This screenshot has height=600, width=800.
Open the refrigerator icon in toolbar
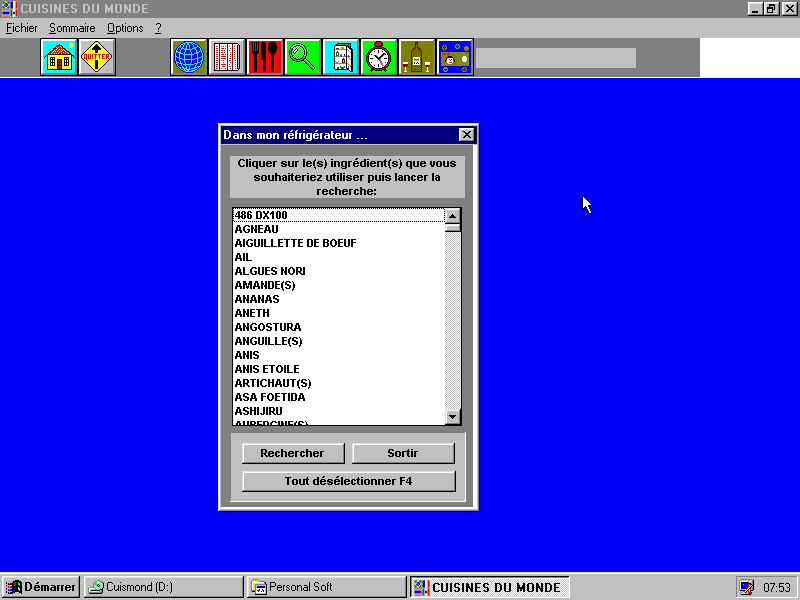coord(341,57)
